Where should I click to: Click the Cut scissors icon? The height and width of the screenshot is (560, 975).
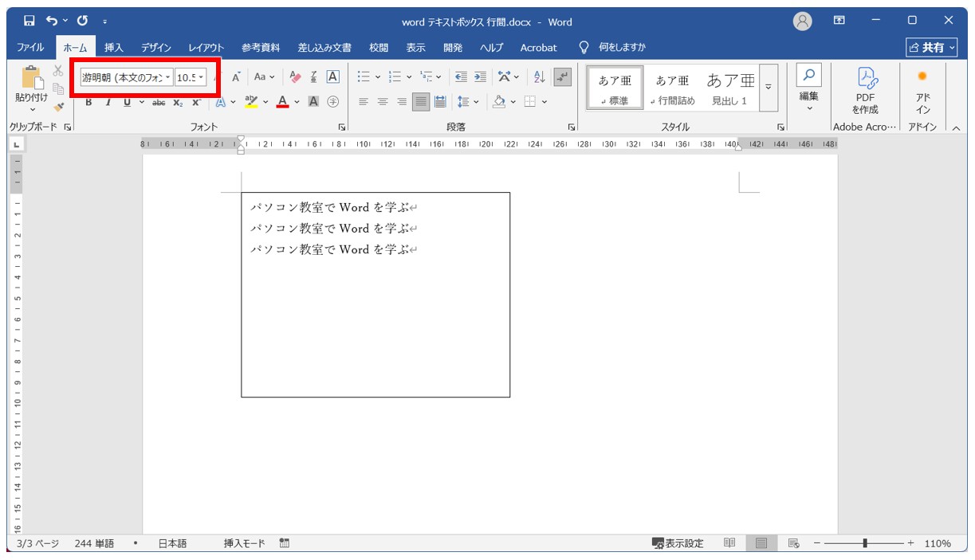click(58, 72)
